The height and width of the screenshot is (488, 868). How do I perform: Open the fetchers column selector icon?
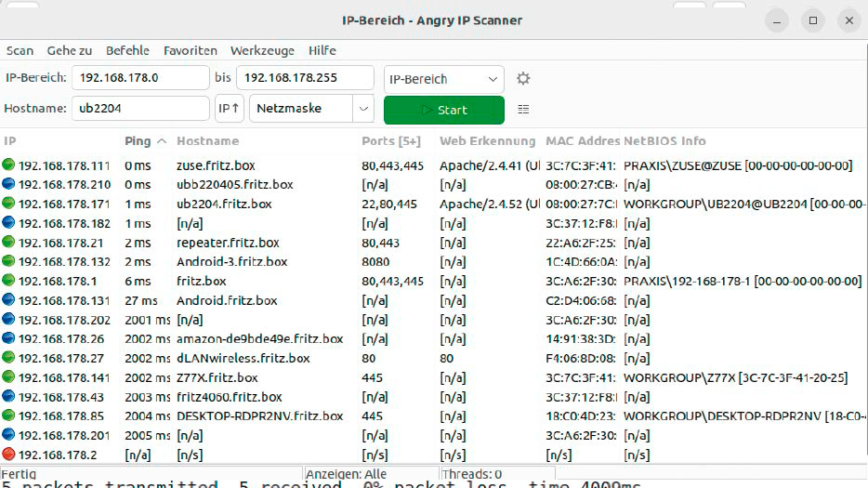pyautogui.click(x=523, y=110)
